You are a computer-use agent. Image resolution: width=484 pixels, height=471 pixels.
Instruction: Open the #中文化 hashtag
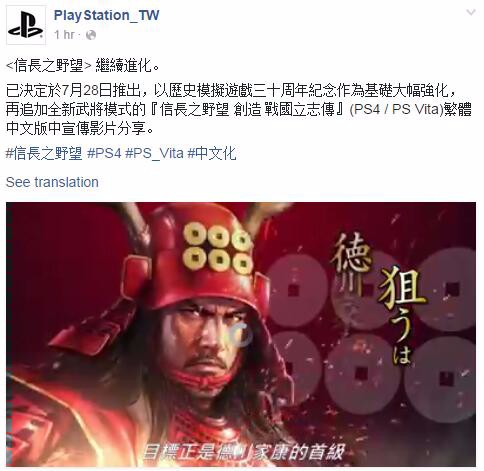pos(212,153)
